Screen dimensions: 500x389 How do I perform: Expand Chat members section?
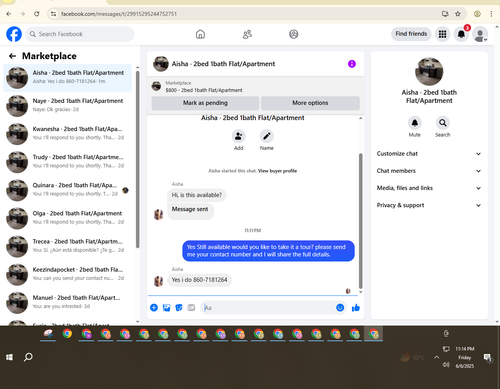pyautogui.click(x=429, y=171)
